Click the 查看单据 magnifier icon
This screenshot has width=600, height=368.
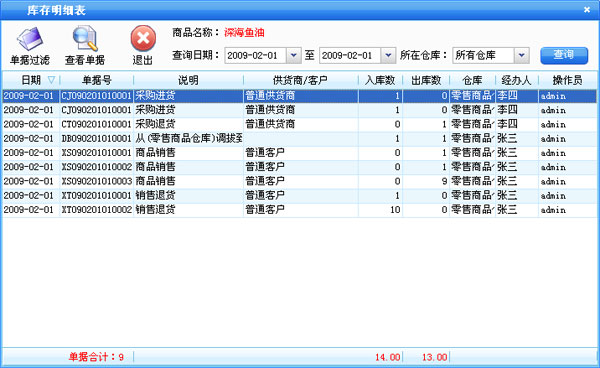pyautogui.click(x=85, y=38)
